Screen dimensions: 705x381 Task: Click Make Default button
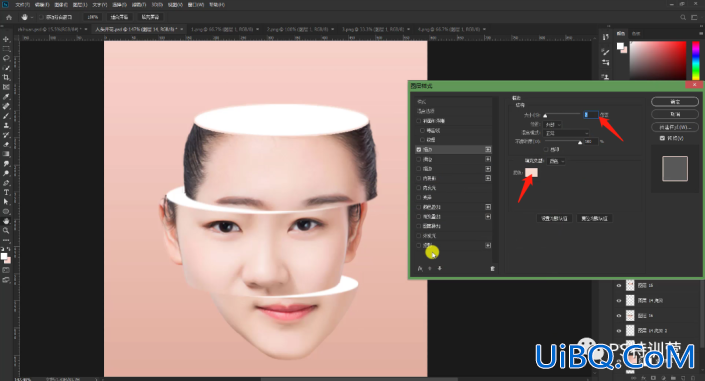[x=554, y=218]
